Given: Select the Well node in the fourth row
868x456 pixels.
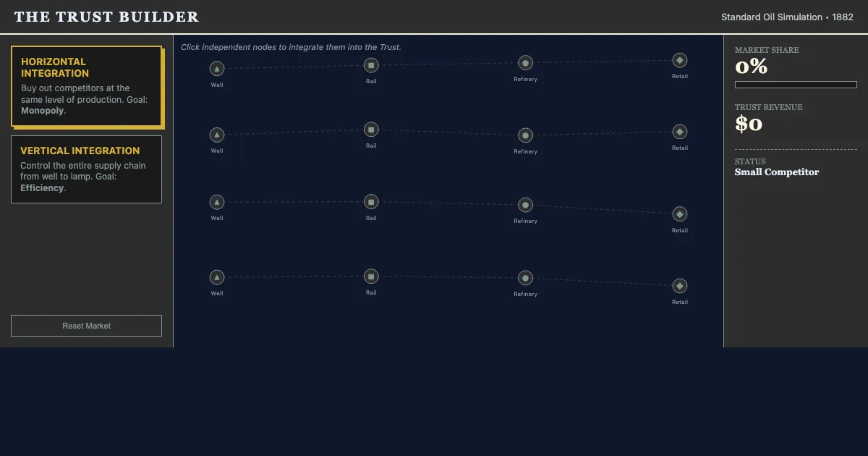Looking at the screenshot, I should pyautogui.click(x=217, y=277).
